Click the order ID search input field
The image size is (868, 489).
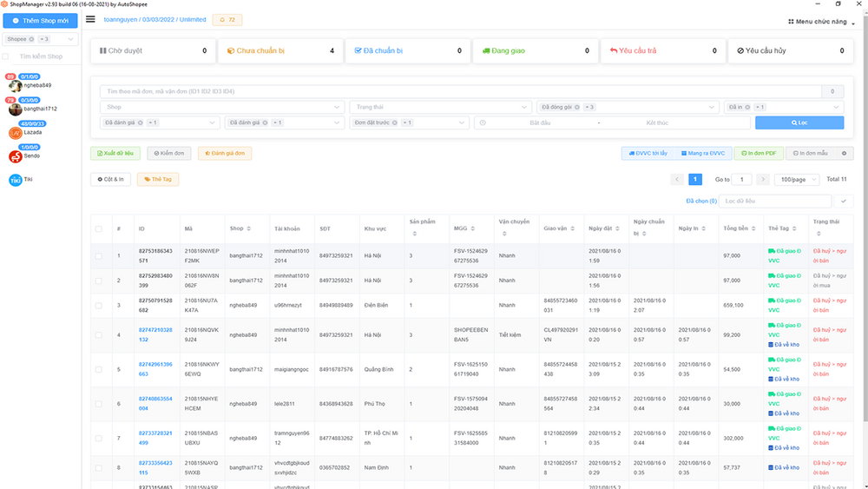(x=460, y=91)
